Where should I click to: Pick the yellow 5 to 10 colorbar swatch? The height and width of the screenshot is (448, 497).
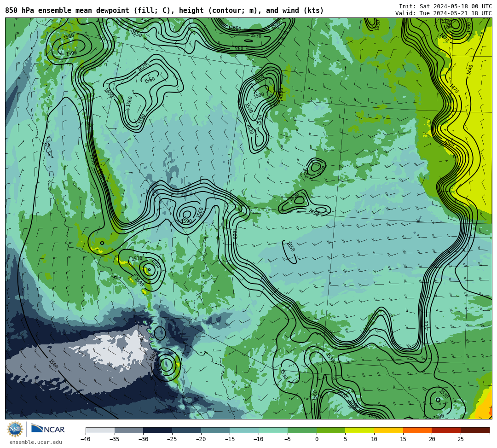coord(360,430)
